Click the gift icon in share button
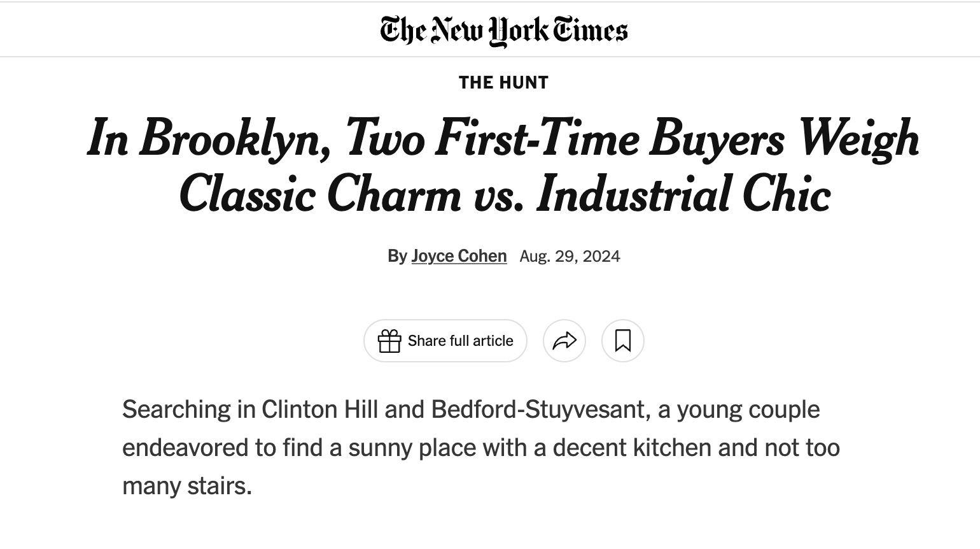The width and height of the screenshot is (980, 549). click(x=389, y=341)
